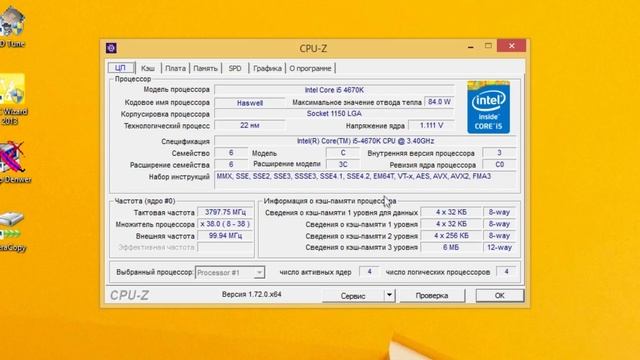
Task: Click the Intel Core i5 logo badge
Action: coord(488,107)
